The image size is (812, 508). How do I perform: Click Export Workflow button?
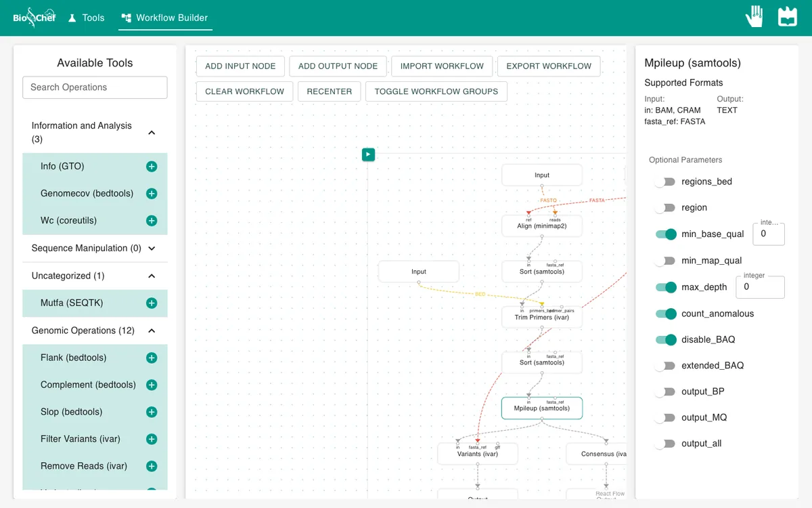[x=549, y=66]
